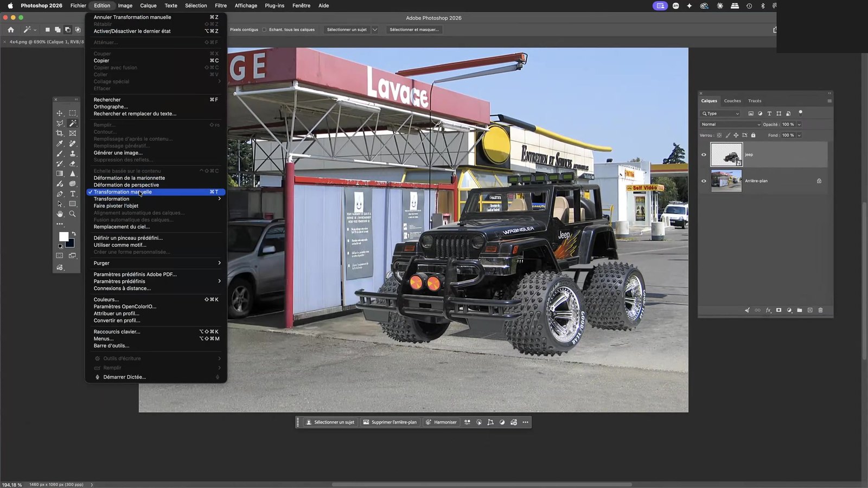The height and width of the screenshot is (488, 868).
Task: Open the Home screen icon
Action: 11,30
